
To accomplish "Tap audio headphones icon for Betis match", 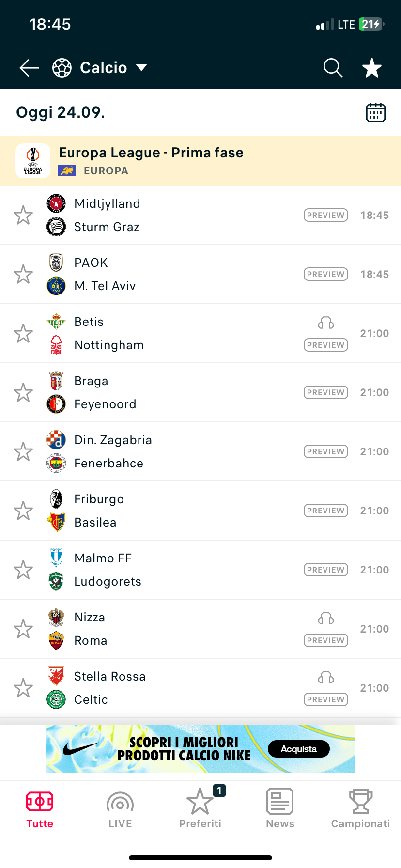I will (326, 323).
